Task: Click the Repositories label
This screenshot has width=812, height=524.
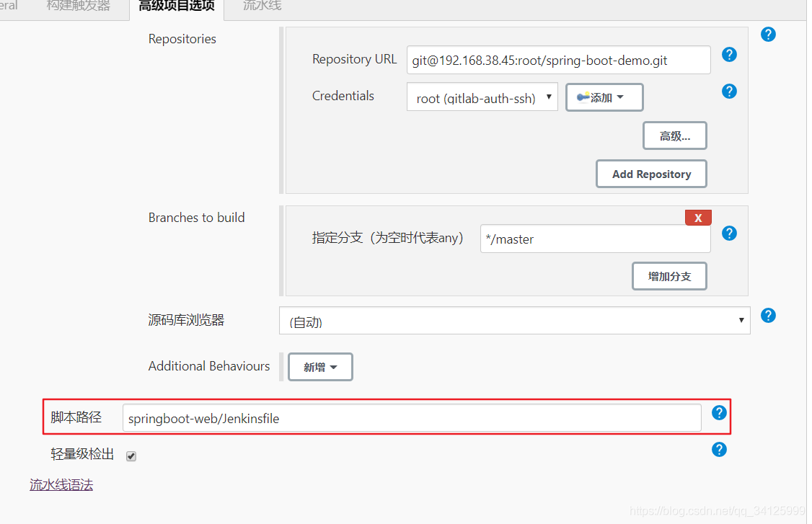Action: coord(182,39)
